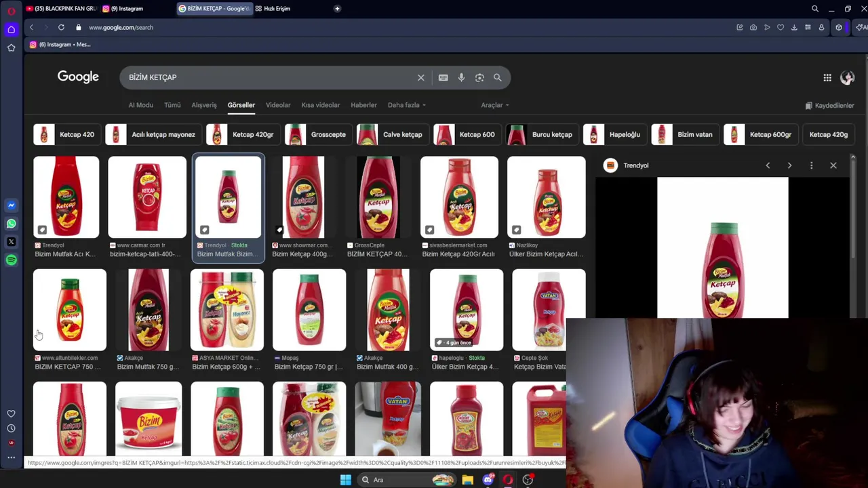The width and height of the screenshot is (868, 488).
Task: Select the Bizim vatan suggestion chip
Action: tap(684, 134)
